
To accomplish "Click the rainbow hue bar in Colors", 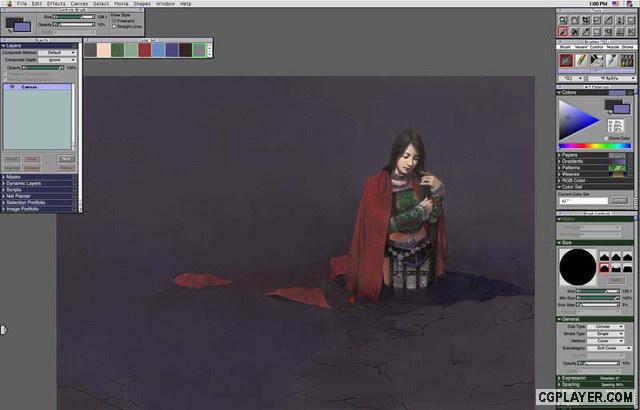I will (x=594, y=146).
